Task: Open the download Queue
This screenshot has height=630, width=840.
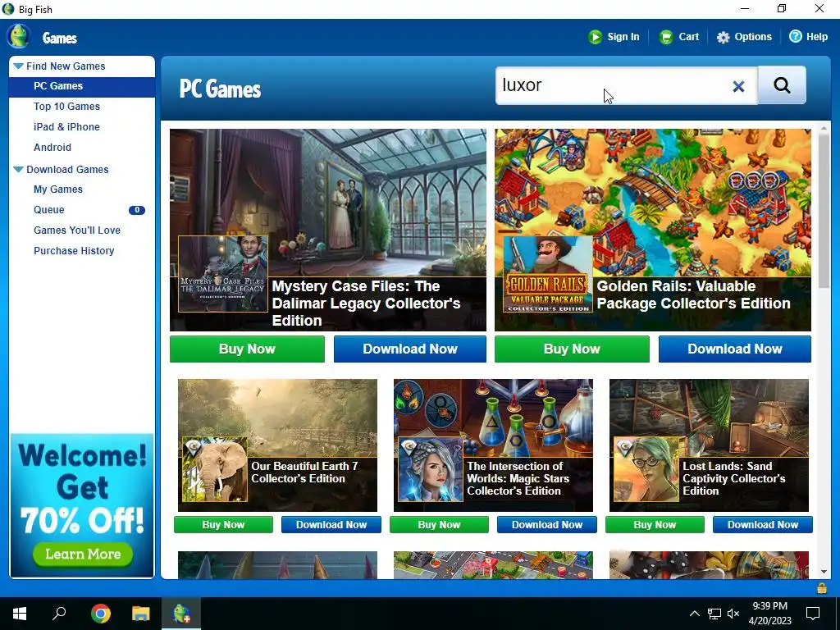Action: (48, 210)
